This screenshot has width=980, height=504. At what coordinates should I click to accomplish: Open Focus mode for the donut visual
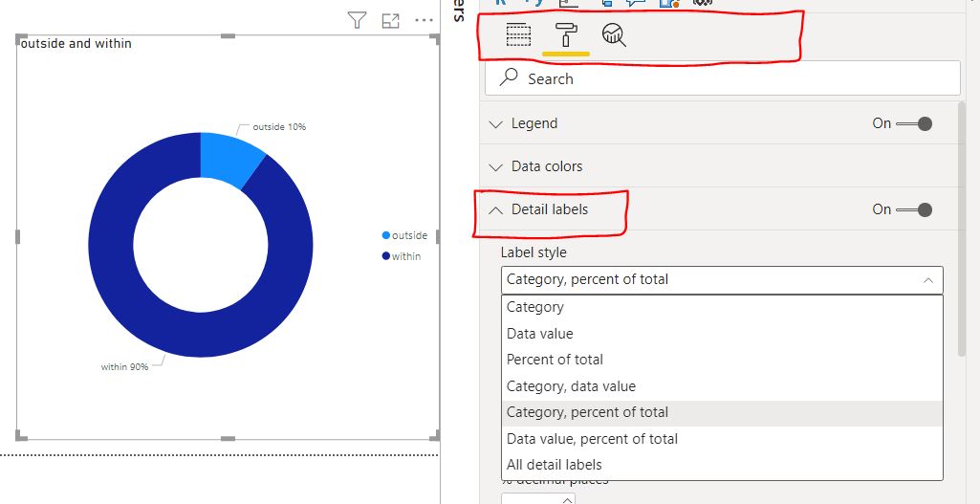tap(391, 21)
